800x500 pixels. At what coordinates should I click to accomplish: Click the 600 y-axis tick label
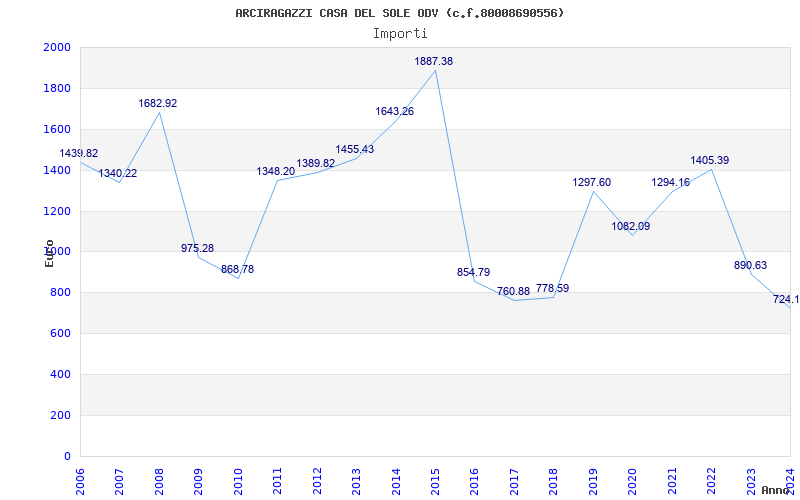click(60, 334)
